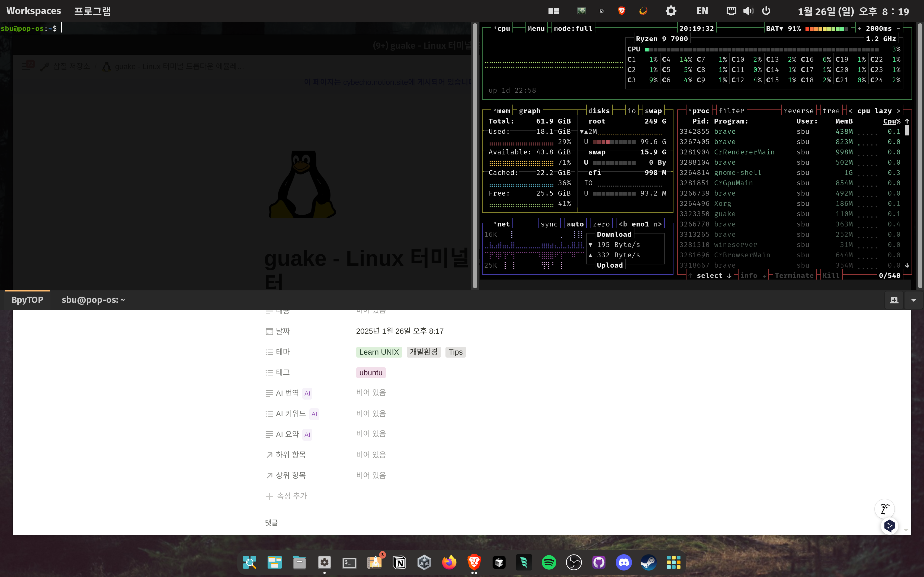This screenshot has width=924, height=577.
Task: Open the Workspaces menu
Action: pyautogui.click(x=34, y=11)
